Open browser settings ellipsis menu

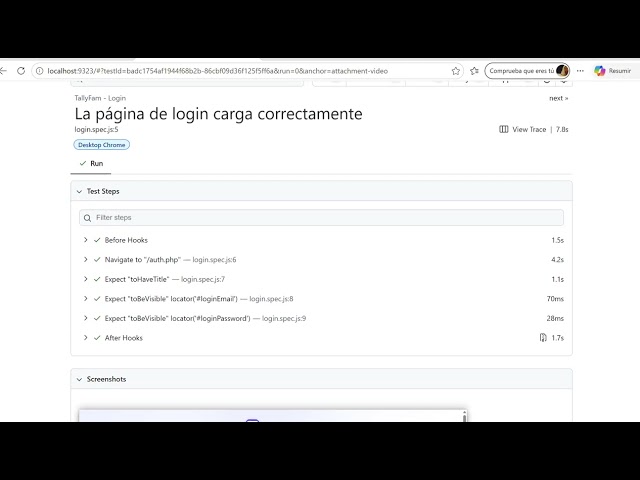(580, 71)
